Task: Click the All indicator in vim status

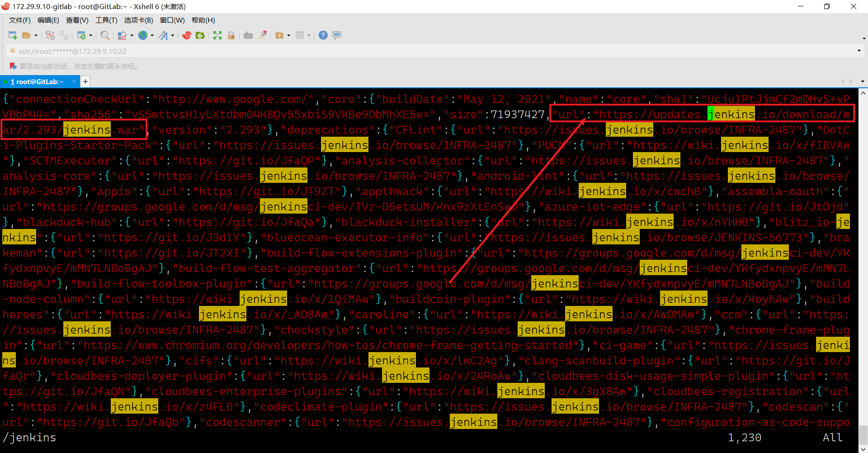Action: pyautogui.click(x=832, y=438)
